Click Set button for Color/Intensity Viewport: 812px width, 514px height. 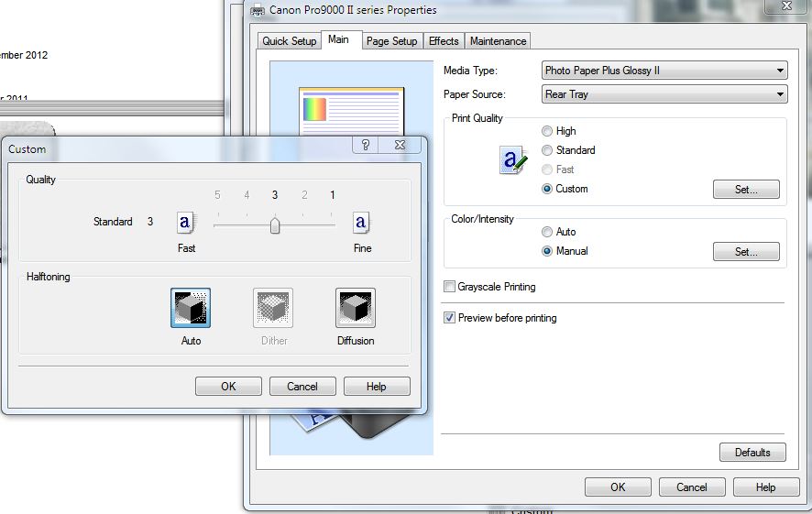(746, 252)
